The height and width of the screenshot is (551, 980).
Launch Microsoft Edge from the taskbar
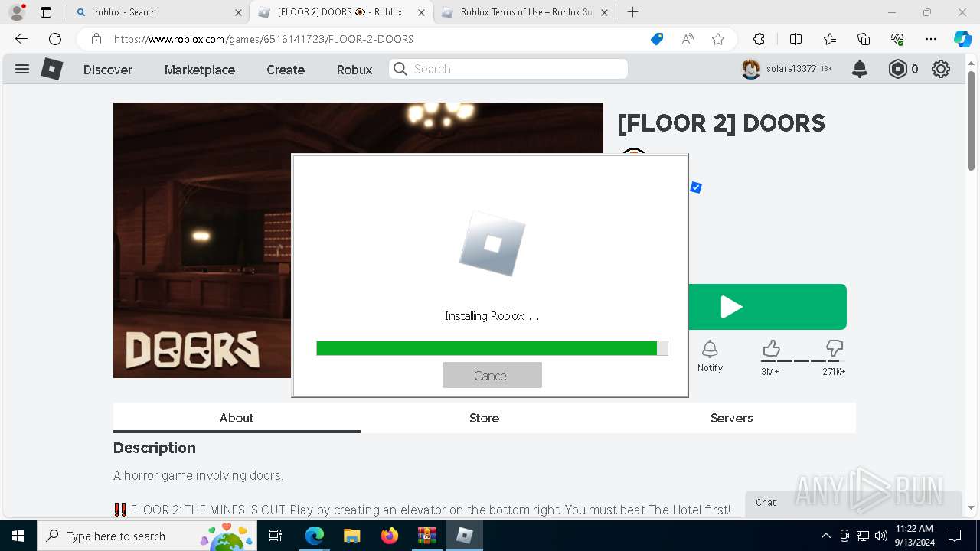pyautogui.click(x=315, y=536)
